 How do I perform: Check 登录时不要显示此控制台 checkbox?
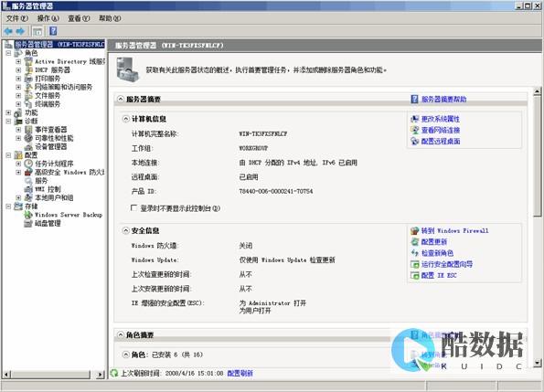(x=133, y=208)
